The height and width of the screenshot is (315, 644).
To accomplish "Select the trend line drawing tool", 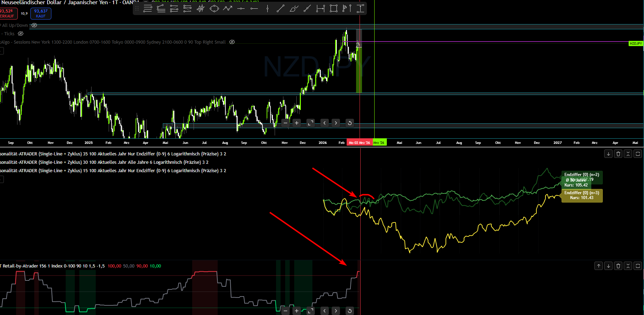I will tap(280, 8).
